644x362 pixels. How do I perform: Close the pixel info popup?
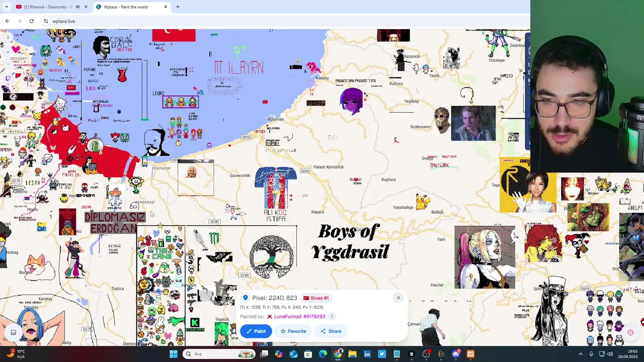point(398,298)
